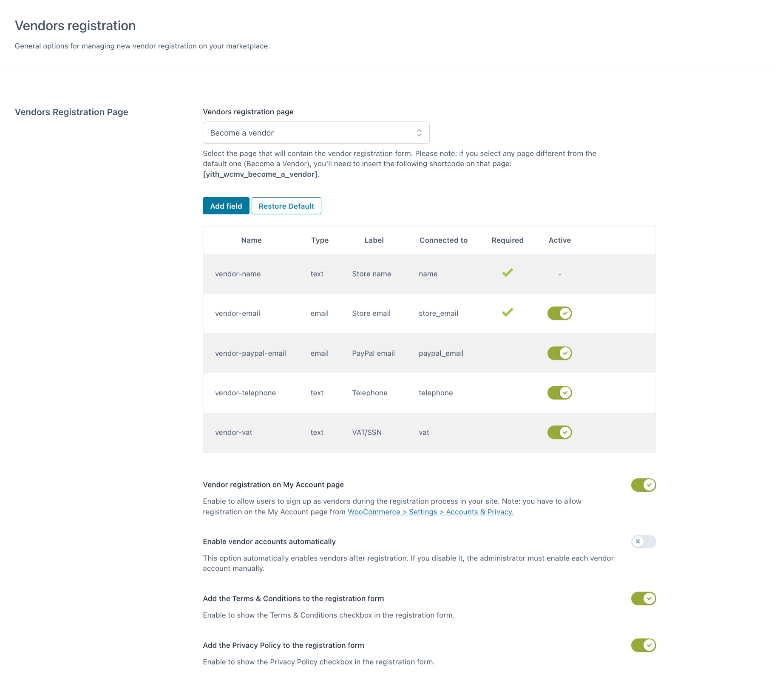Open WooCommerce > Settings > Accounts & Privacy link
The image size is (777, 700).
pyautogui.click(x=430, y=512)
